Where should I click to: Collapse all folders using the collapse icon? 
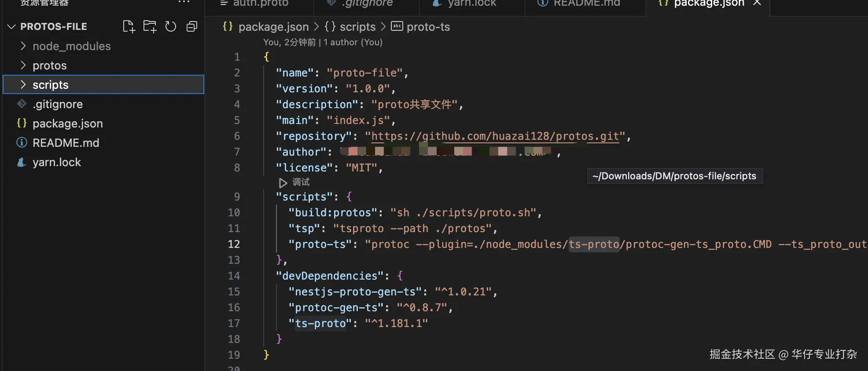192,26
